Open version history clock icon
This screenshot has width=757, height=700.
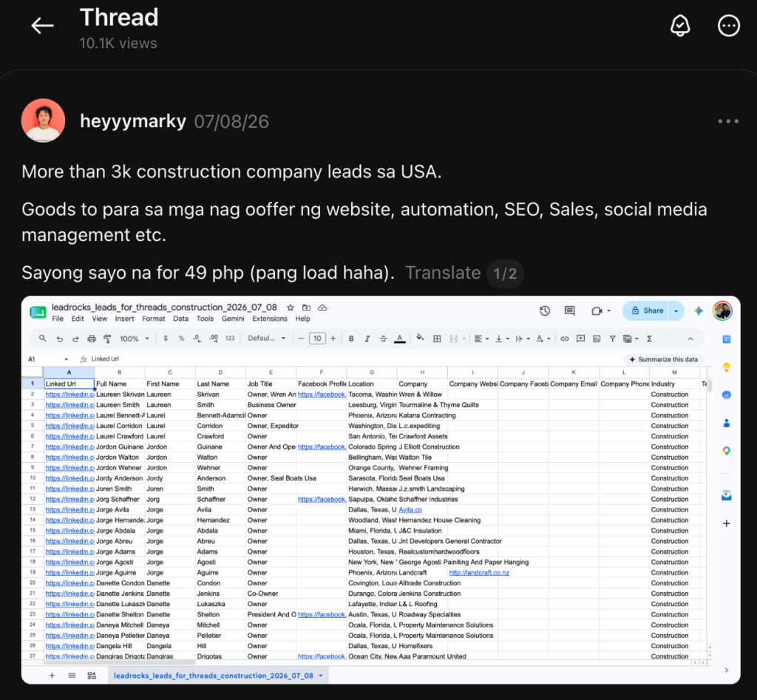tap(545, 311)
